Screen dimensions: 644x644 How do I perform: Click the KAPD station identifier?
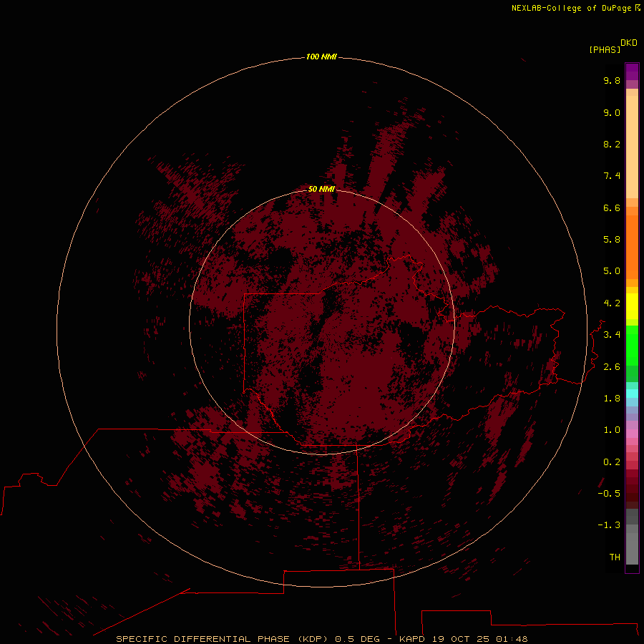[413, 639]
